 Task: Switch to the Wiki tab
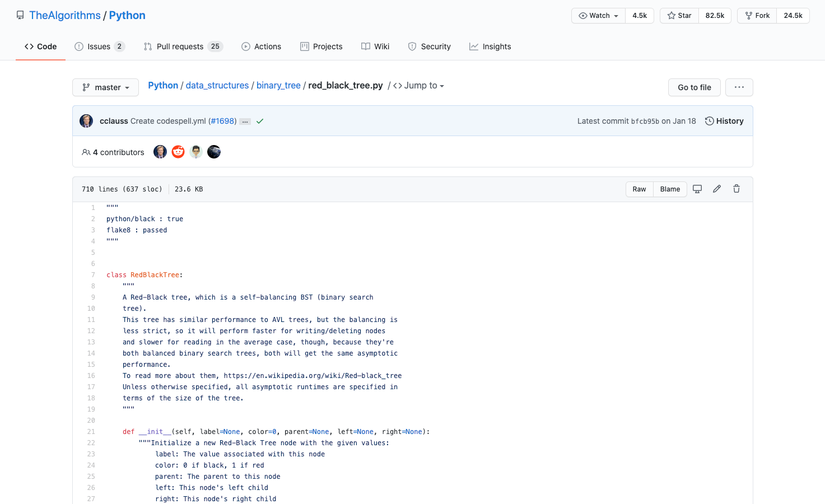point(375,46)
